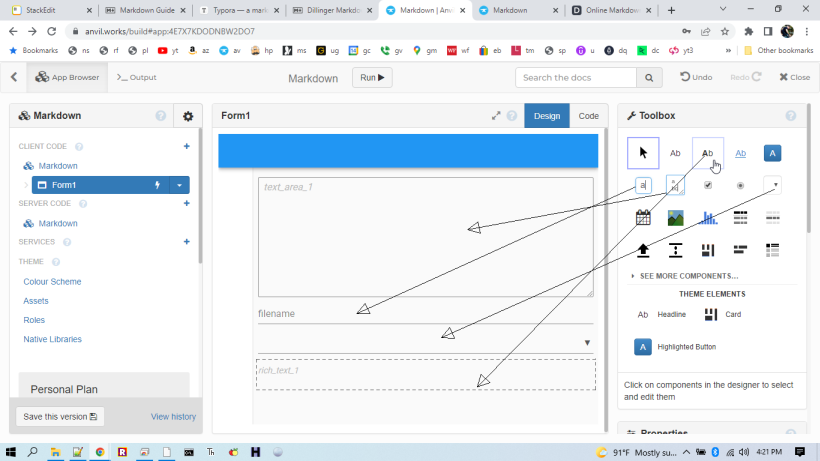Choose the RadioButton component in Toolbox
Screen dimensions: 820x461
[740, 185]
